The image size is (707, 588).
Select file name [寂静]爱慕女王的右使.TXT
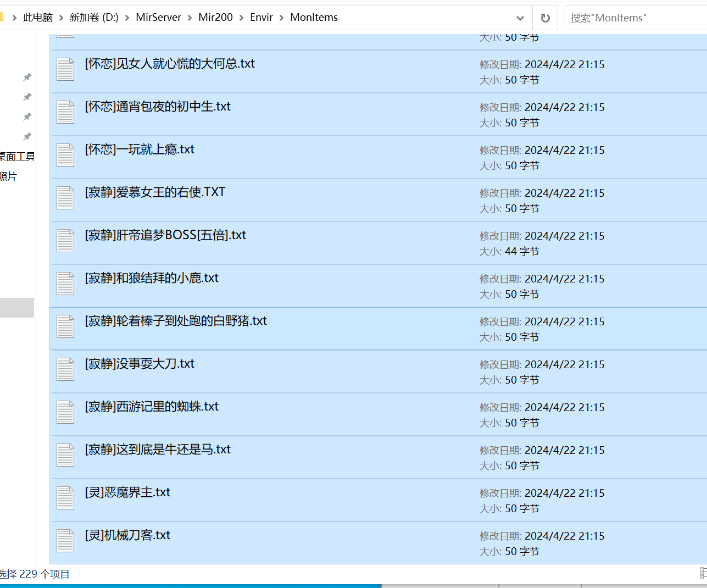(x=155, y=192)
